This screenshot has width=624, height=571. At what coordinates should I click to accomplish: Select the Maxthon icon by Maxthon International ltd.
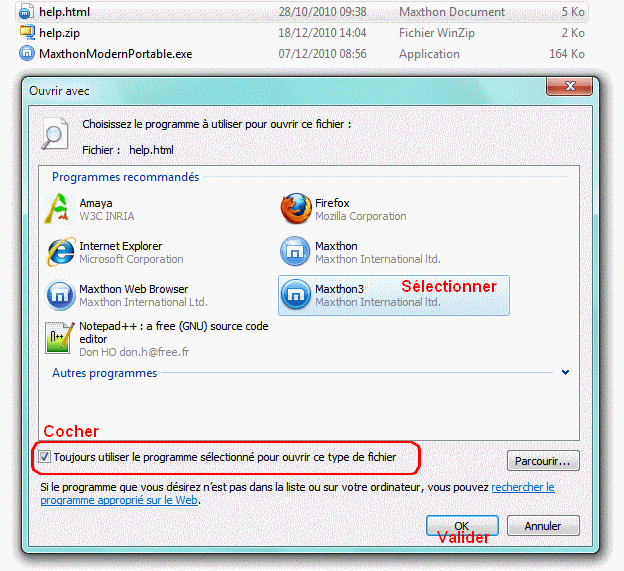point(295,251)
